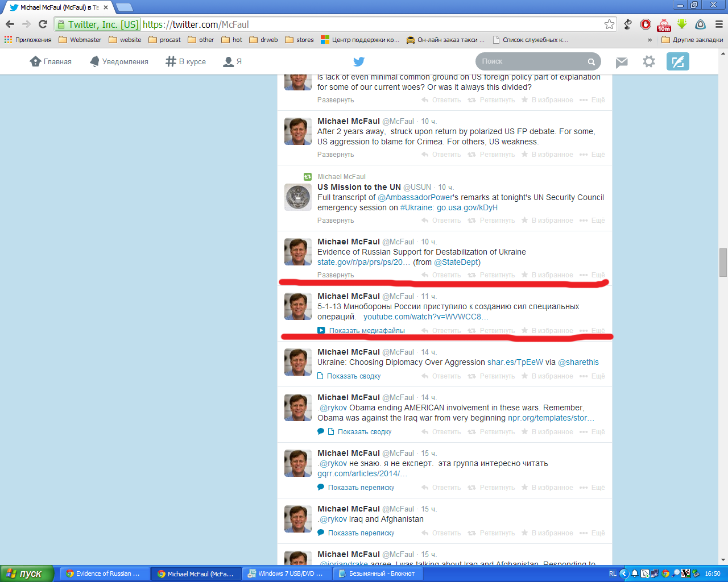728x582 pixels.
Task: Reply to the 'After 2 years away' tweet
Action: point(441,155)
